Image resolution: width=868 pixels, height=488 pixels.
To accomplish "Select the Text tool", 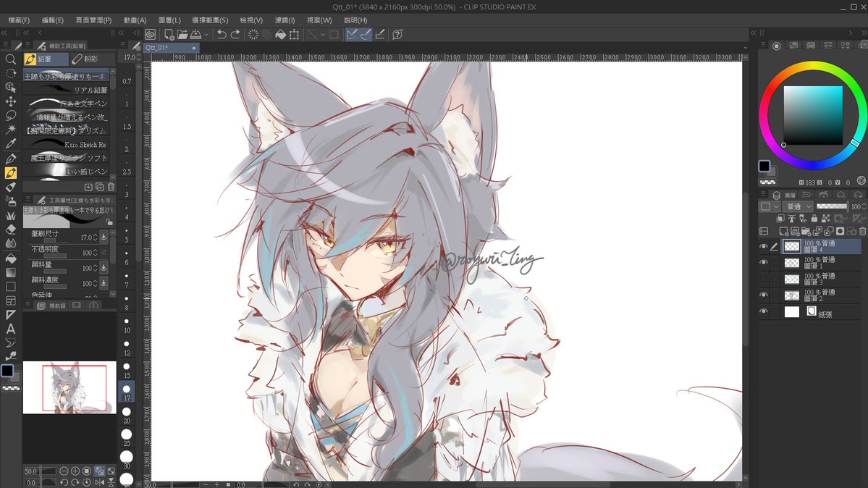I will 11,329.
